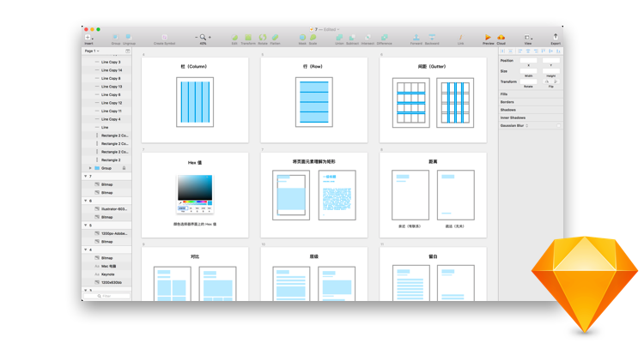Expand the Fills section header
The image size is (644, 343).
(x=505, y=94)
